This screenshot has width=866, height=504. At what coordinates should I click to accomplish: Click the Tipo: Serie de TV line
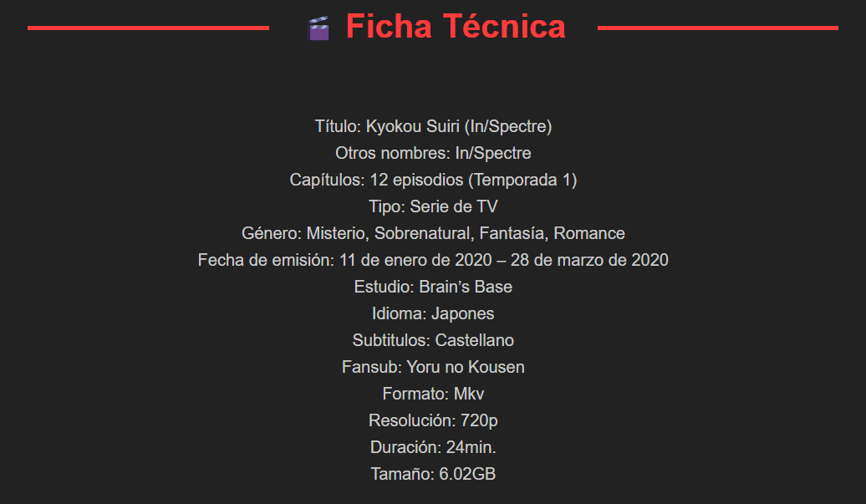[x=433, y=207]
